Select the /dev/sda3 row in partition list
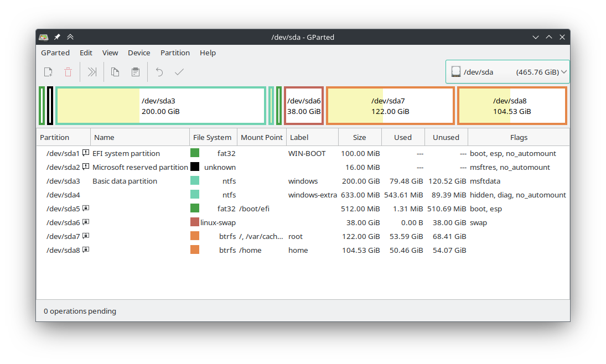The height and width of the screenshot is (364, 606). [x=303, y=181]
